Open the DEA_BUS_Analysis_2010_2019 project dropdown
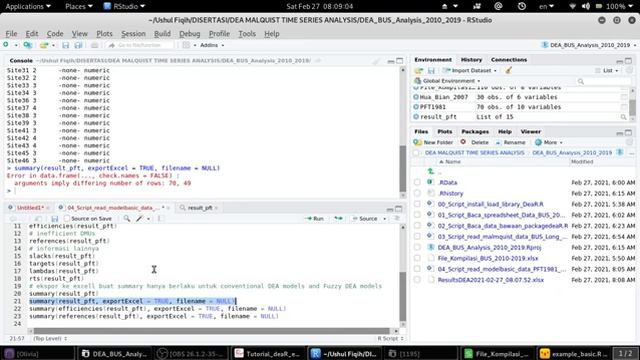The width and height of the screenshot is (640, 360). (588, 45)
